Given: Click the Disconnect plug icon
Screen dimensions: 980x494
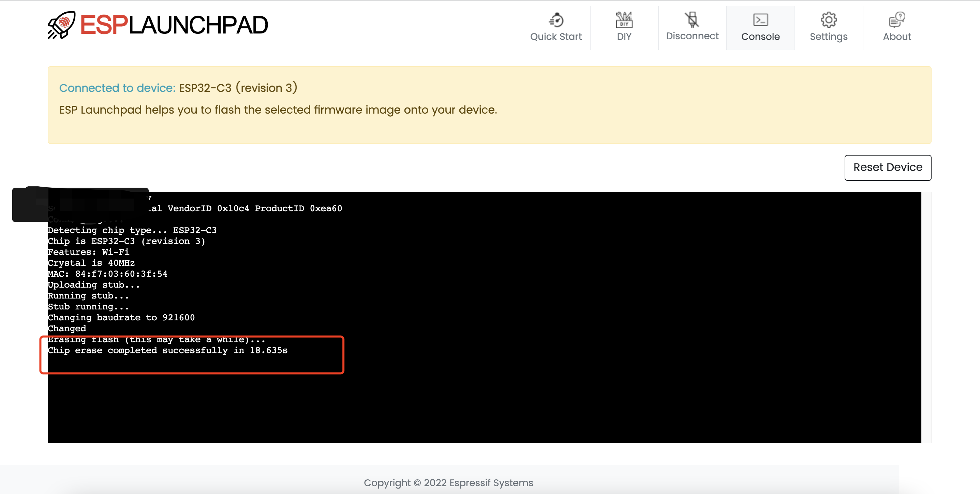Looking at the screenshot, I should click(692, 19).
